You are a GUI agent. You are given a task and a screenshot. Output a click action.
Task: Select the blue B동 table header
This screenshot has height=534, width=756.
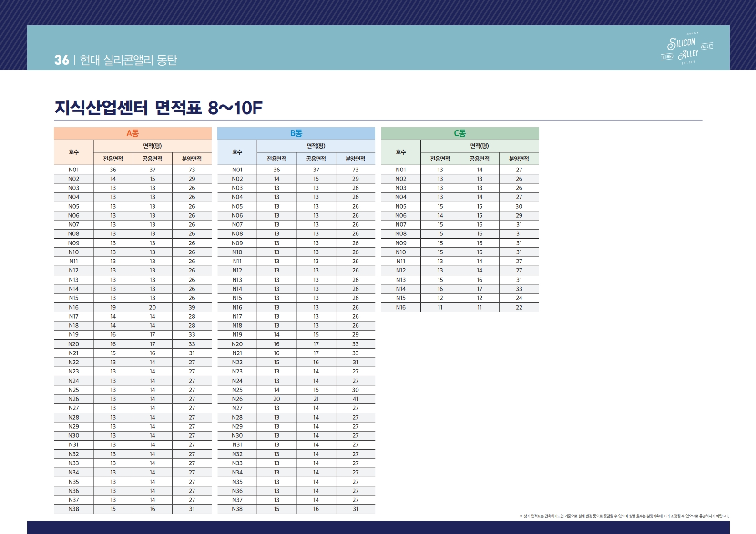tap(296, 133)
